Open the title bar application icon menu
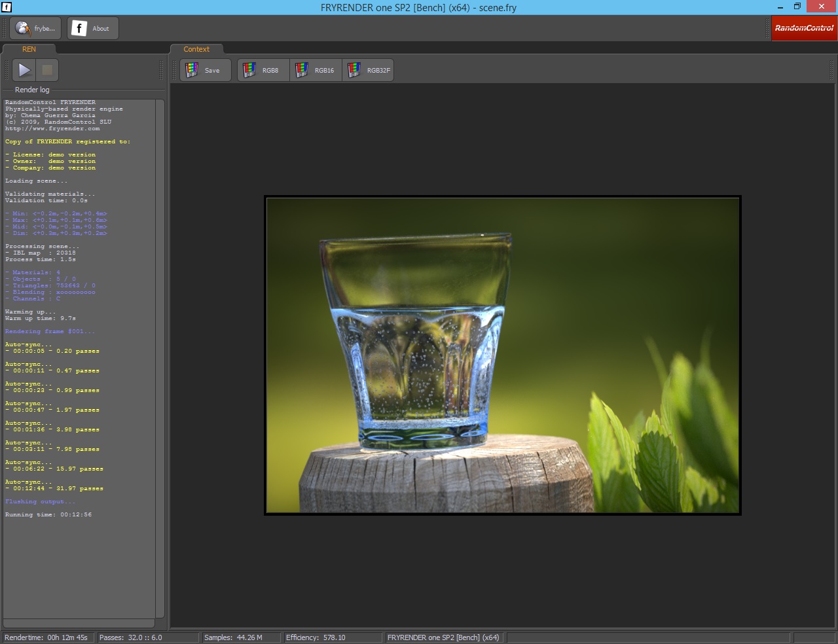838x644 pixels. coord(7,7)
